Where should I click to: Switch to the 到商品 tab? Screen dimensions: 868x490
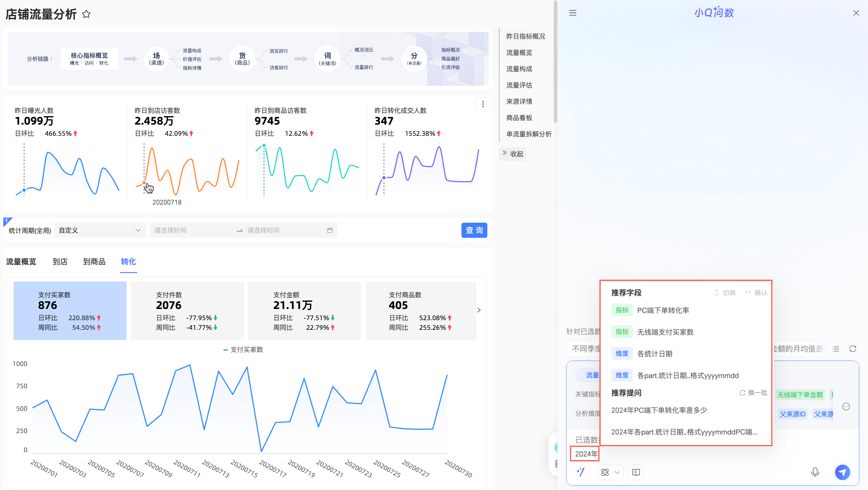(x=94, y=262)
